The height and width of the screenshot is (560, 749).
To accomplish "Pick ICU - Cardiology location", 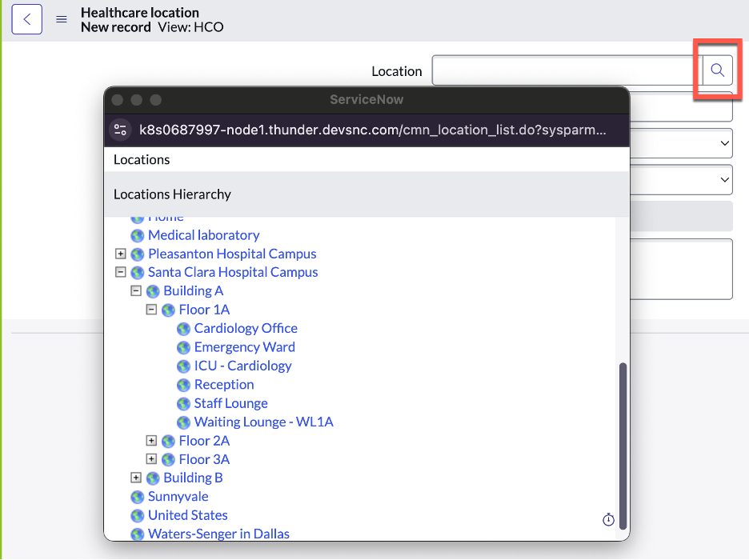I will point(243,366).
